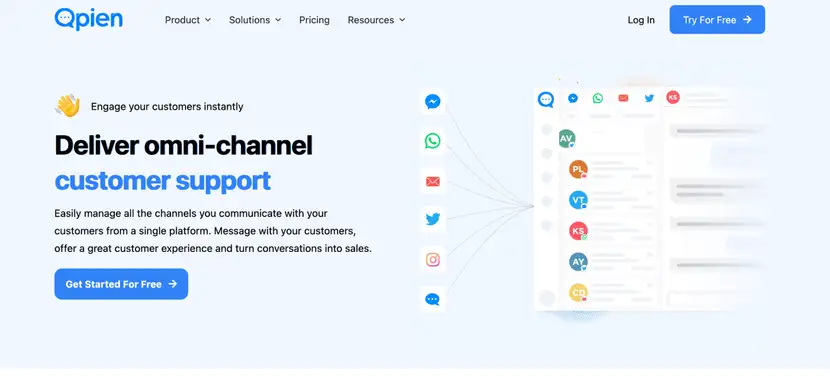Expand the Product dropdown chevron

click(x=208, y=20)
